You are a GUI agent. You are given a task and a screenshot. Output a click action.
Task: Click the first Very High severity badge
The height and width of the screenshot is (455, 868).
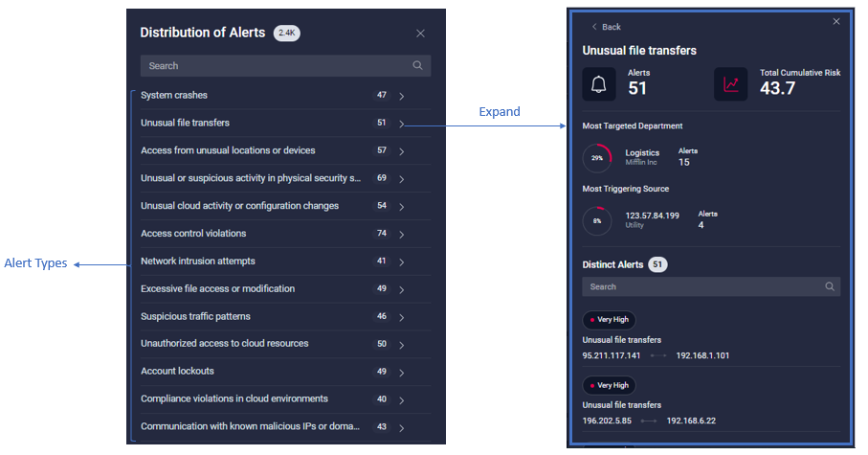coord(610,320)
